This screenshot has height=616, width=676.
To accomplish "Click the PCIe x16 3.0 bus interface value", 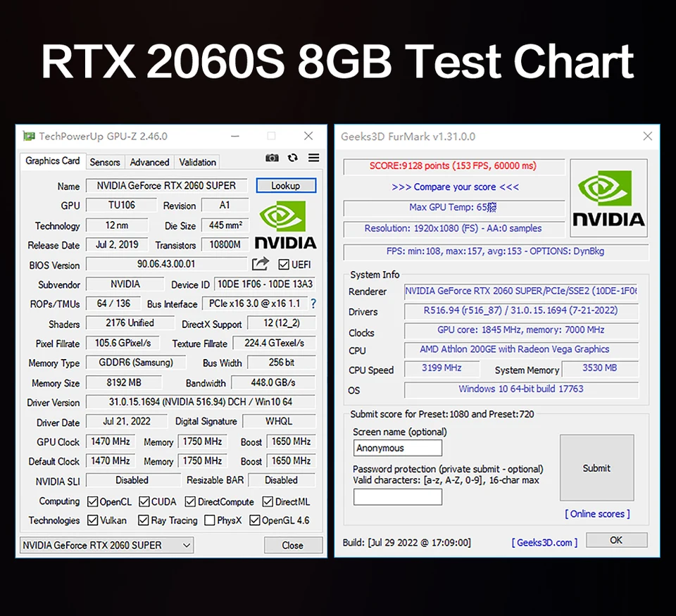I will coord(255,303).
